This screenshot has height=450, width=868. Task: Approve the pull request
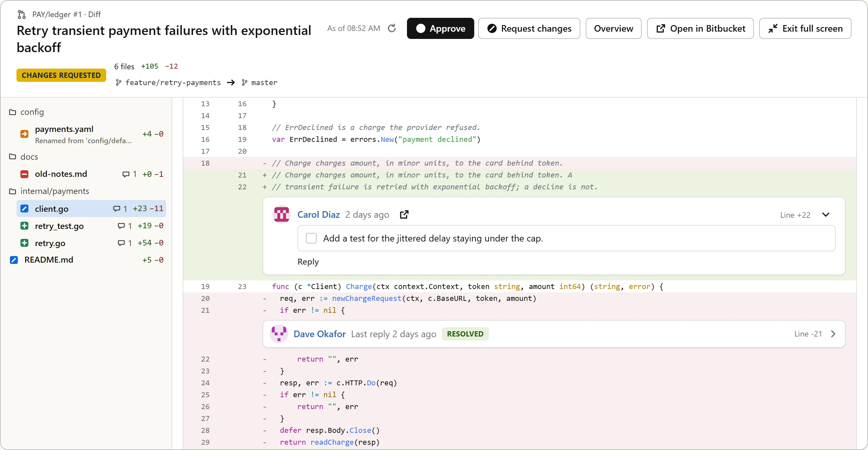[440, 28]
